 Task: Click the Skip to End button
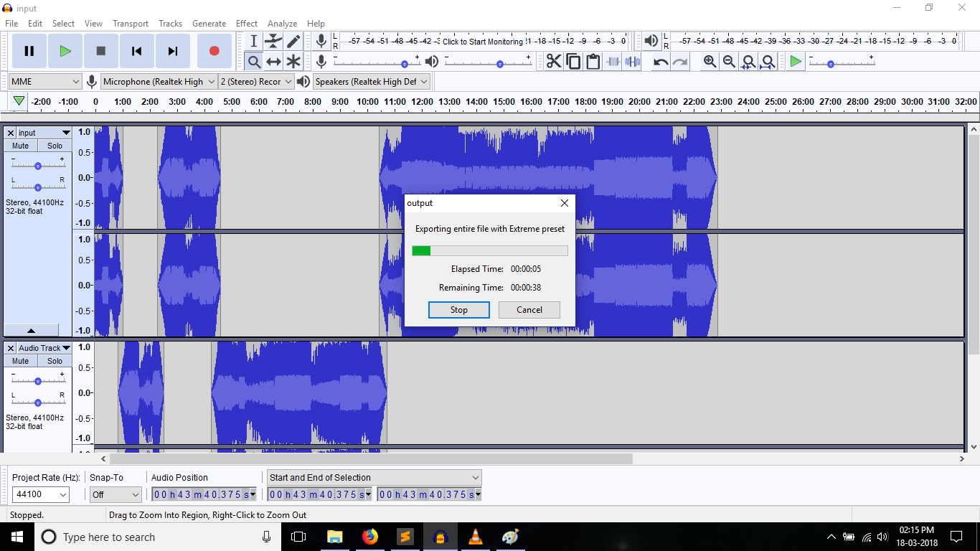(172, 51)
